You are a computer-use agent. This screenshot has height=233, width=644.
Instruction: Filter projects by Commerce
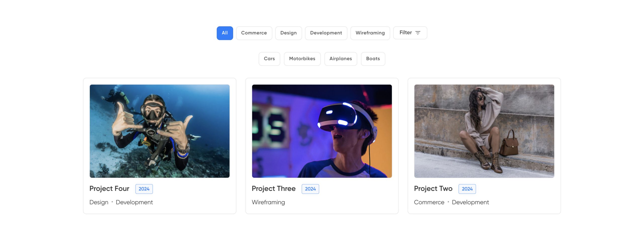point(254,33)
